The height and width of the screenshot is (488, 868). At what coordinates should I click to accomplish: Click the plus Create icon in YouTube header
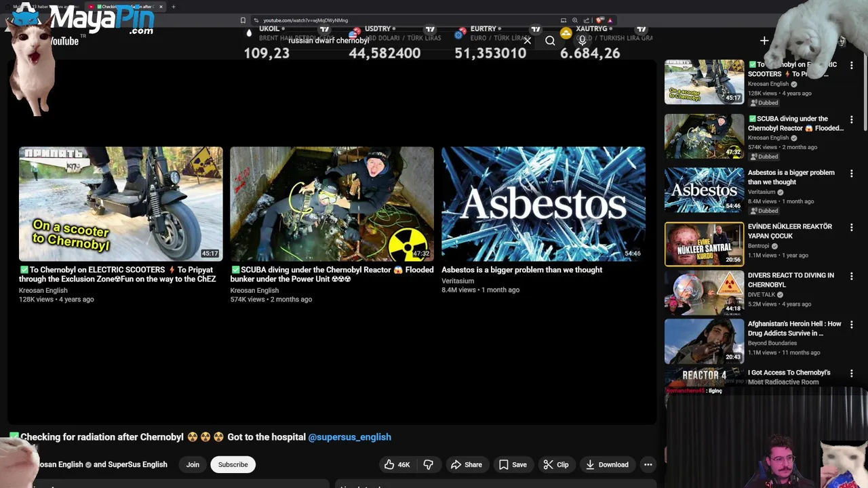pyautogui.click(x=764, y=41)
